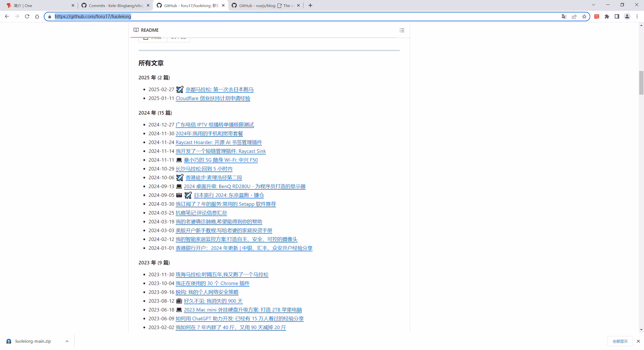
Task: Open 美股开户新手教程 article
Action: pos(224,230)
